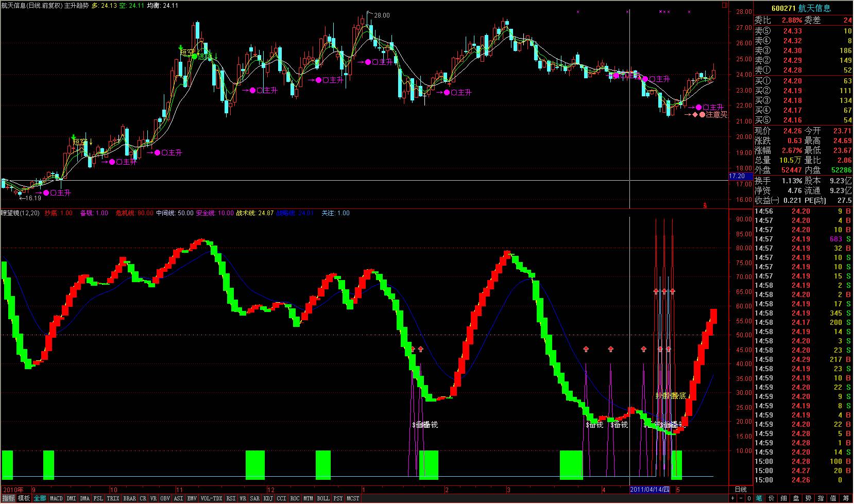Open the 价 price distribution tab
Image resolution: width=854 pixels, height=504 pixels.
[772, 498]
